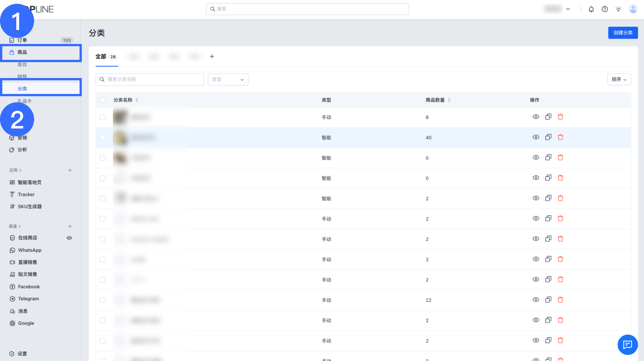
Task: Delete the first category with 8 products
Action: tap(560, 117)
